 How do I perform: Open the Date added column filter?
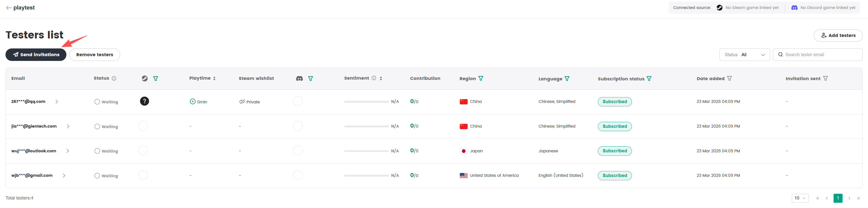point(729,79)
